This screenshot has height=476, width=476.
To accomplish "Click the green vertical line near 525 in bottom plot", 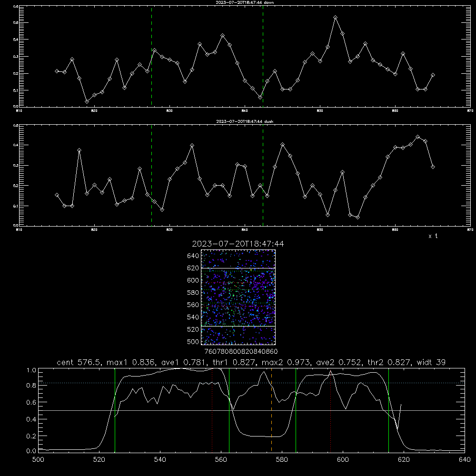I will (115, 410).
